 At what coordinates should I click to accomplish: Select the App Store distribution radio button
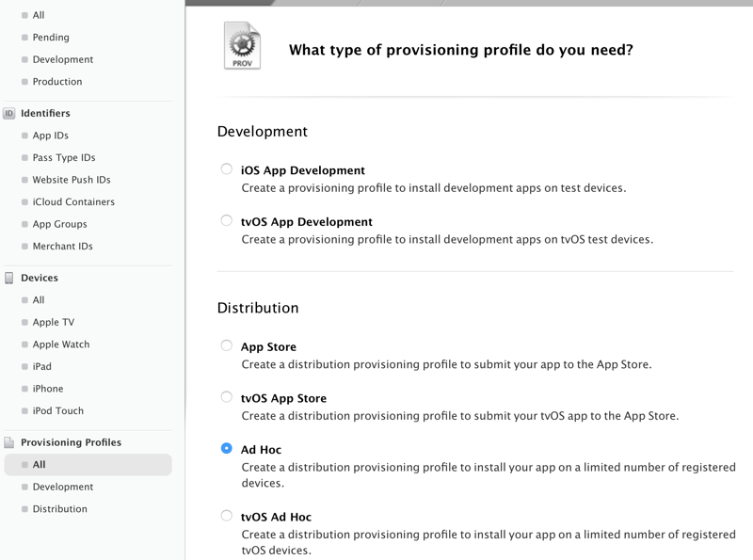[x=227, y=345]
